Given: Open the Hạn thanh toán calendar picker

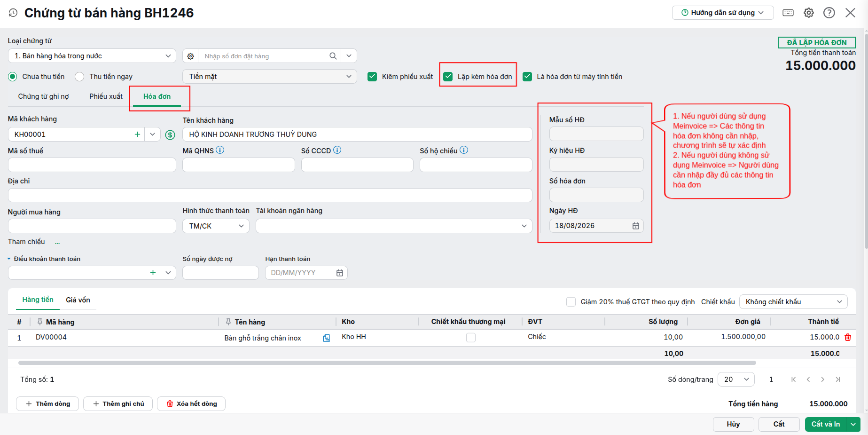Looking at the screenshot, I should click(x=340, y=273).
